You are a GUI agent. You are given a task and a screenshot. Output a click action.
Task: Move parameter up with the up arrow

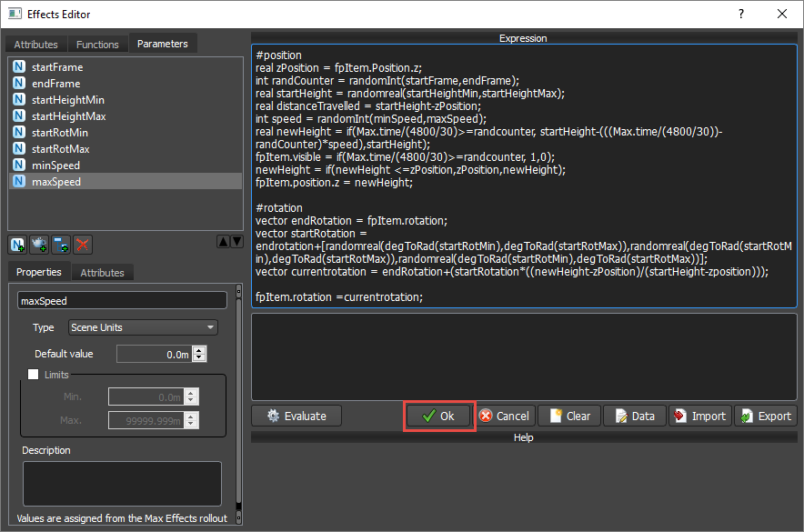[x=222, y=242]
